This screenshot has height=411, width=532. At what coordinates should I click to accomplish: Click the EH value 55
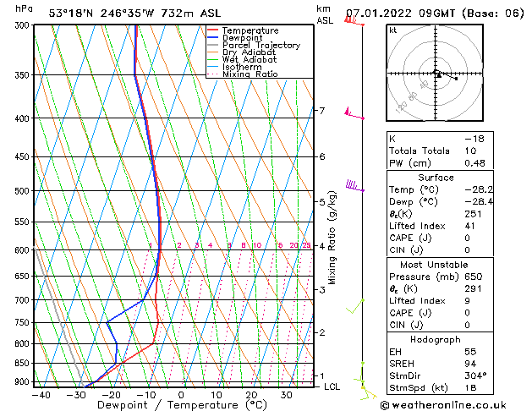click(x=470, y=352)
